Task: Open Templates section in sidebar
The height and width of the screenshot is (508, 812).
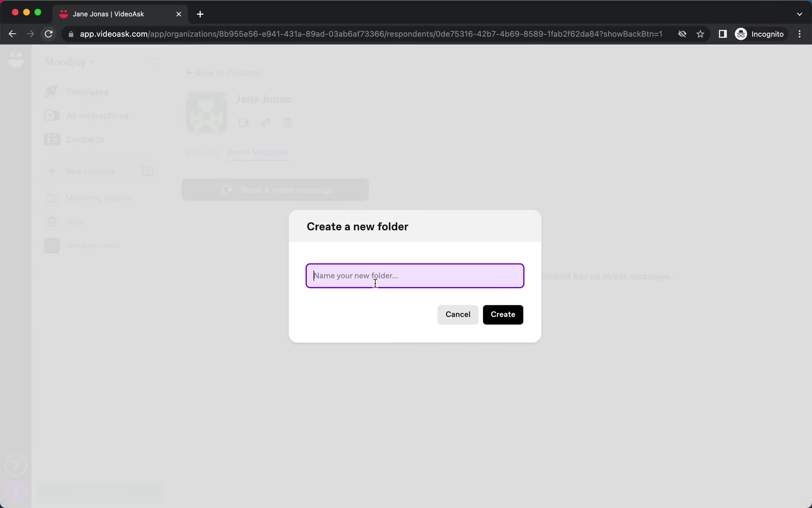Action: pos(87,92)
